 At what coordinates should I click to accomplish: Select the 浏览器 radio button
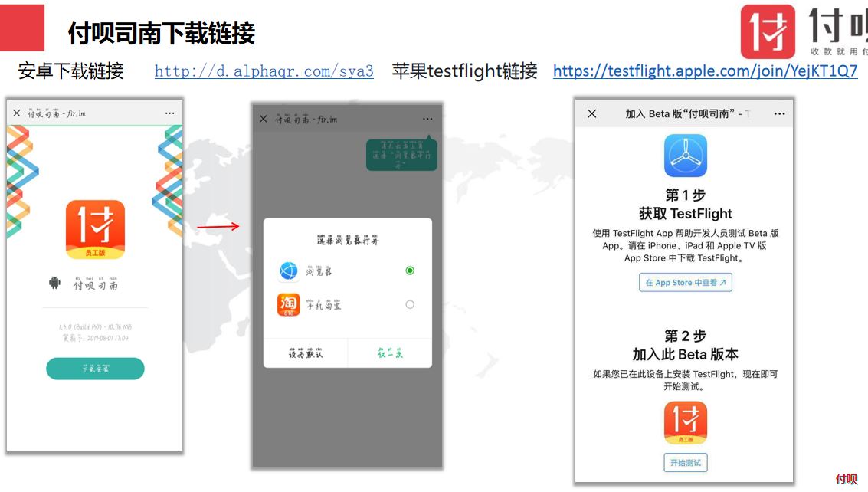(410, 271)
